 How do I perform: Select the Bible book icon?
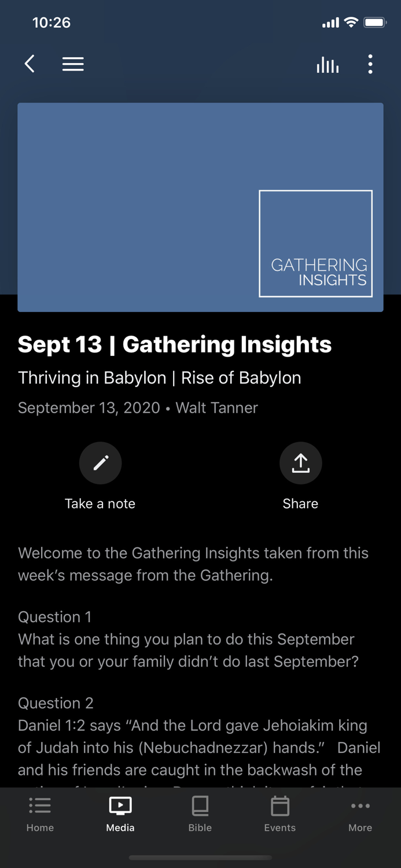click(200, 806)
